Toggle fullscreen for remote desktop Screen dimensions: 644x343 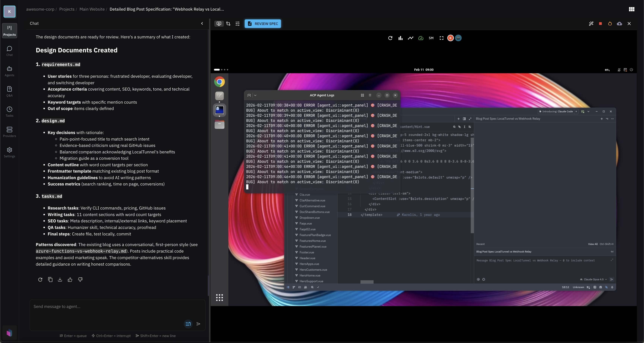[x=441, y=38]
